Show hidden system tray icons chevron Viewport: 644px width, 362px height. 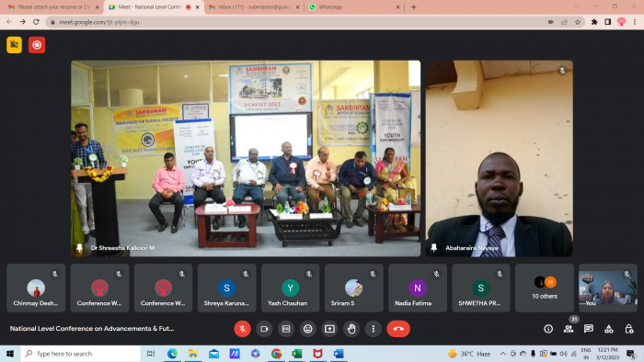click(x=502, y=354)
